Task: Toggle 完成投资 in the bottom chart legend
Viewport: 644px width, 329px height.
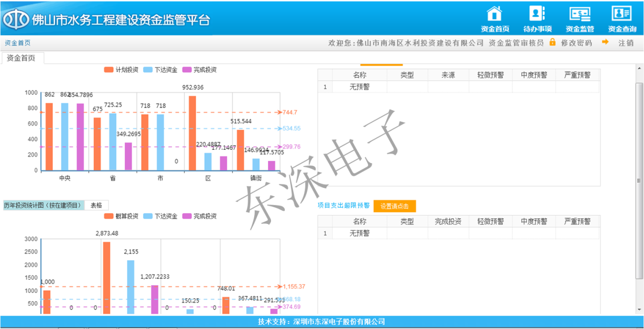Action: (199, 216)
